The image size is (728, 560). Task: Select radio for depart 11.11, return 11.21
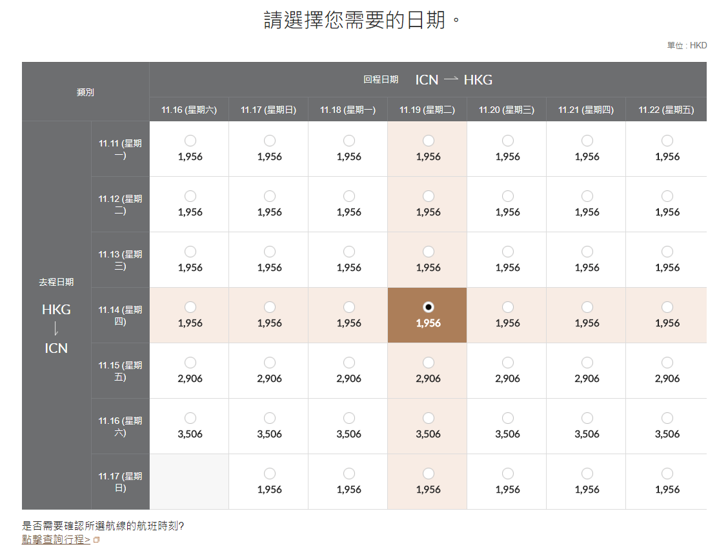point(587,141)
